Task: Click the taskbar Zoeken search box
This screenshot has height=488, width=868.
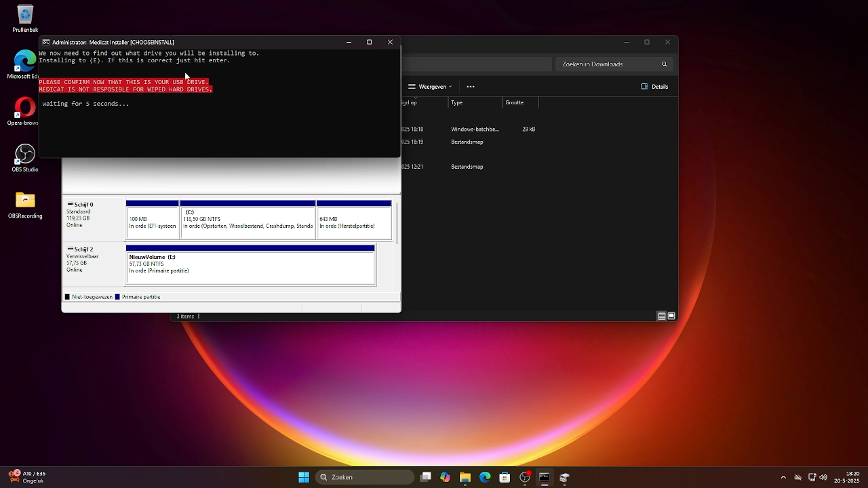Action: (x=366, y=477)
